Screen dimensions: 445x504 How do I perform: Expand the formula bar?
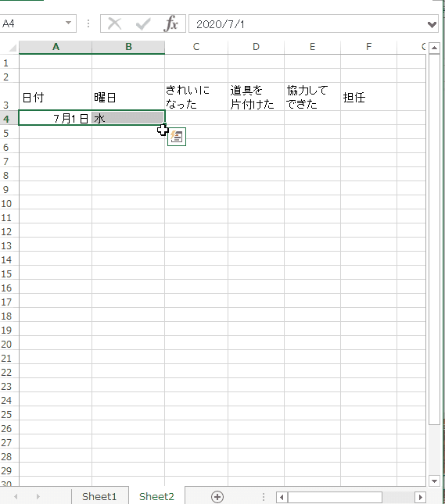pos(432,24)
